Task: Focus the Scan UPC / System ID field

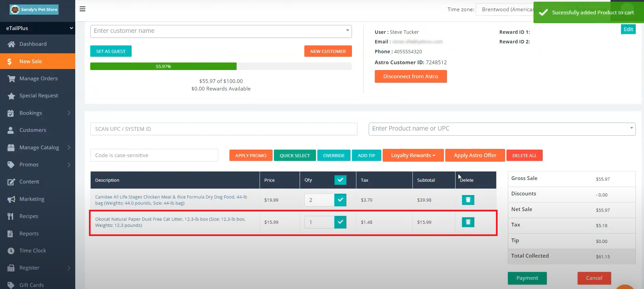Action: point(224,129)
